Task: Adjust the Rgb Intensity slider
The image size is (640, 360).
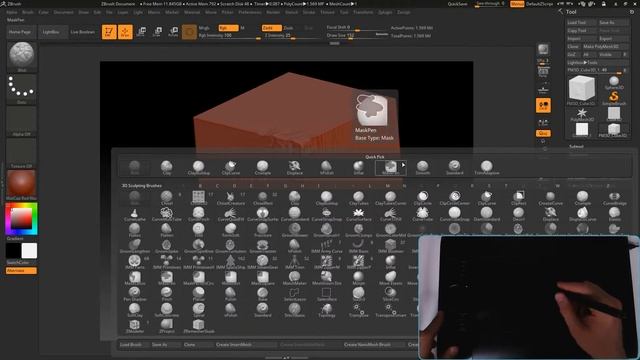Action: click(x=229, y=36)
